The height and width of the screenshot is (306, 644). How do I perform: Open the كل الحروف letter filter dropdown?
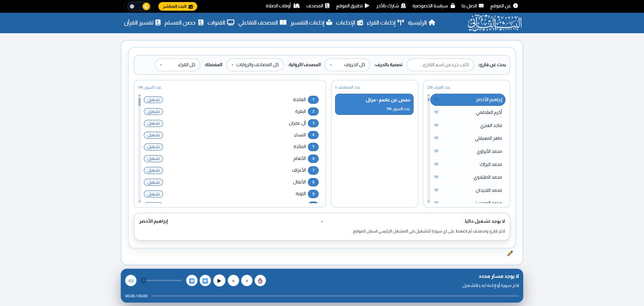point(347,65)
